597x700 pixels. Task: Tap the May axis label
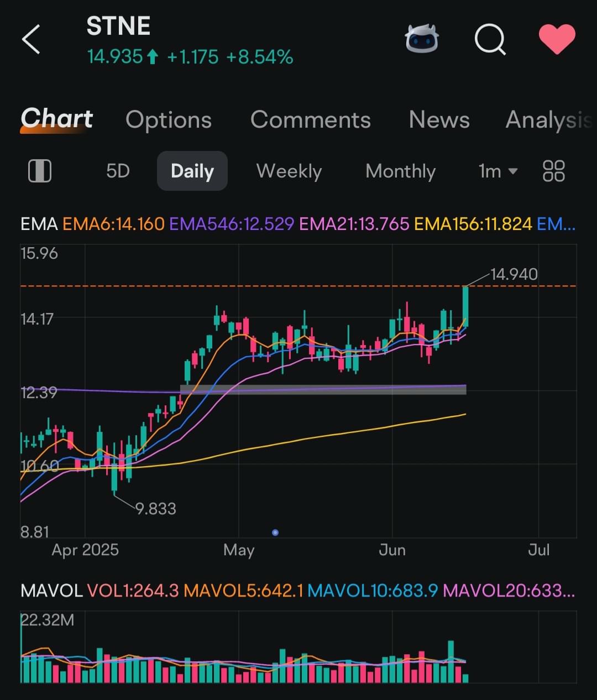[x=239, y=550]
